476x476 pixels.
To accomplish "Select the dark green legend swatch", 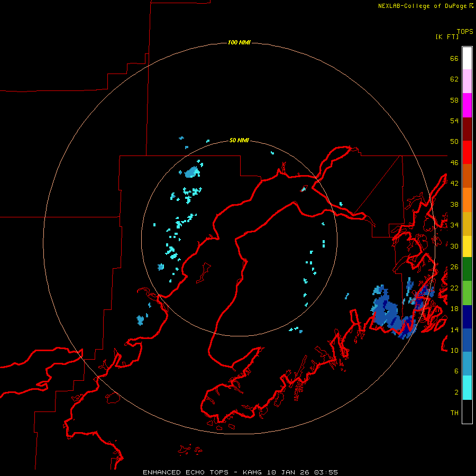I will 467,269.
